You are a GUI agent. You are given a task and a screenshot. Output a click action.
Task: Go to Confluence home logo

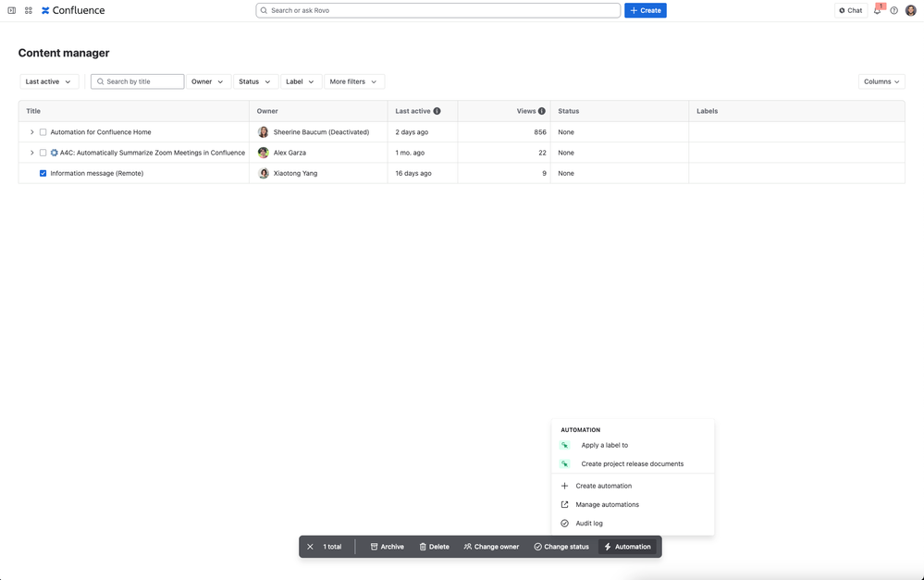[73, 10]
